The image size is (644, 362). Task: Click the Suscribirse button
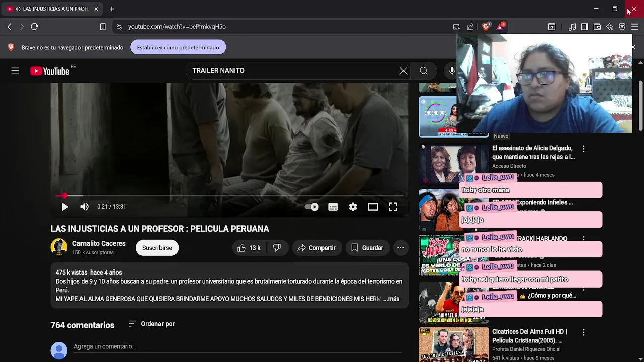pos(157,248)
